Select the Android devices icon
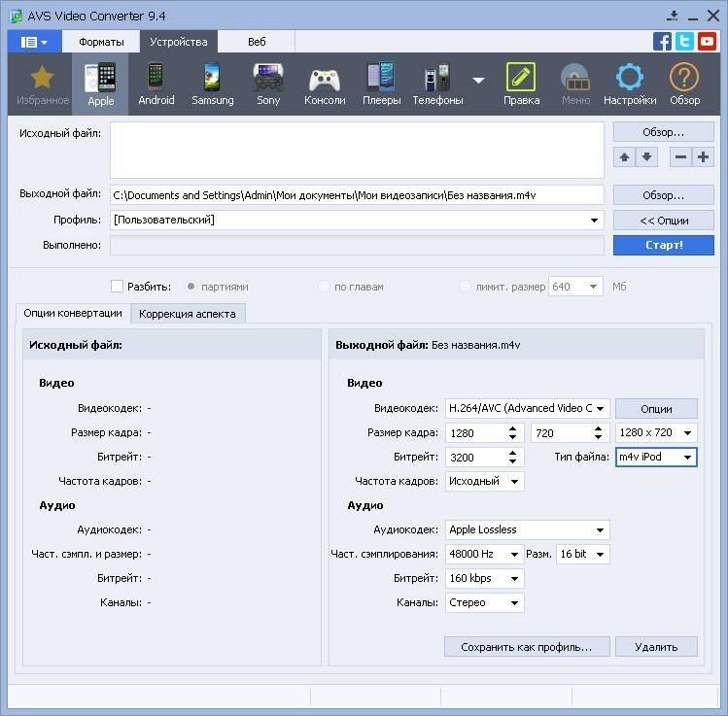728x716 pixels. 156,77
